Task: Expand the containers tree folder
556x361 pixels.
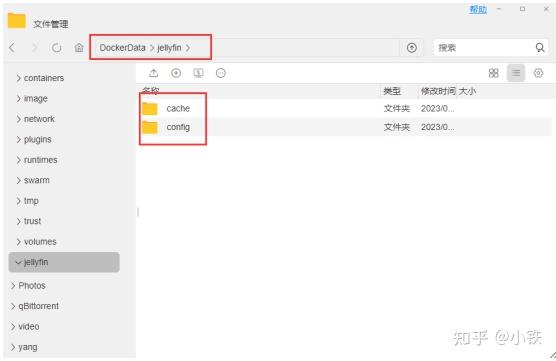Action: tap(18, 78)
